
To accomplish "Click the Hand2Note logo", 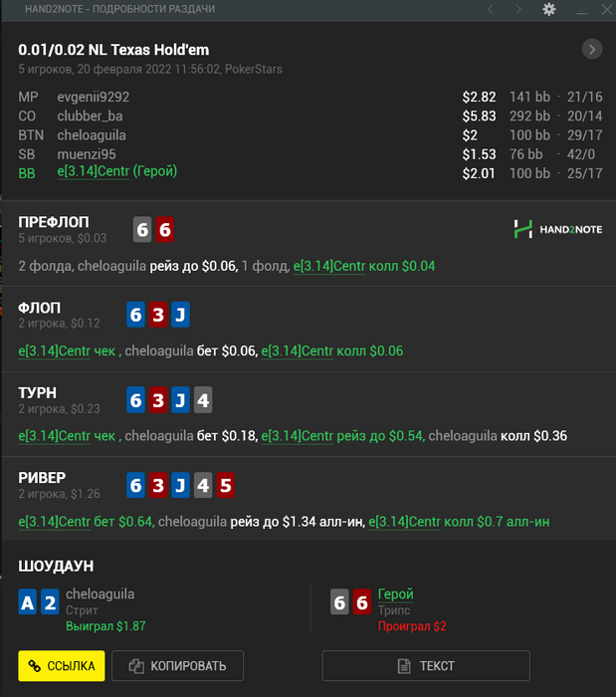I will pos(558,229).
